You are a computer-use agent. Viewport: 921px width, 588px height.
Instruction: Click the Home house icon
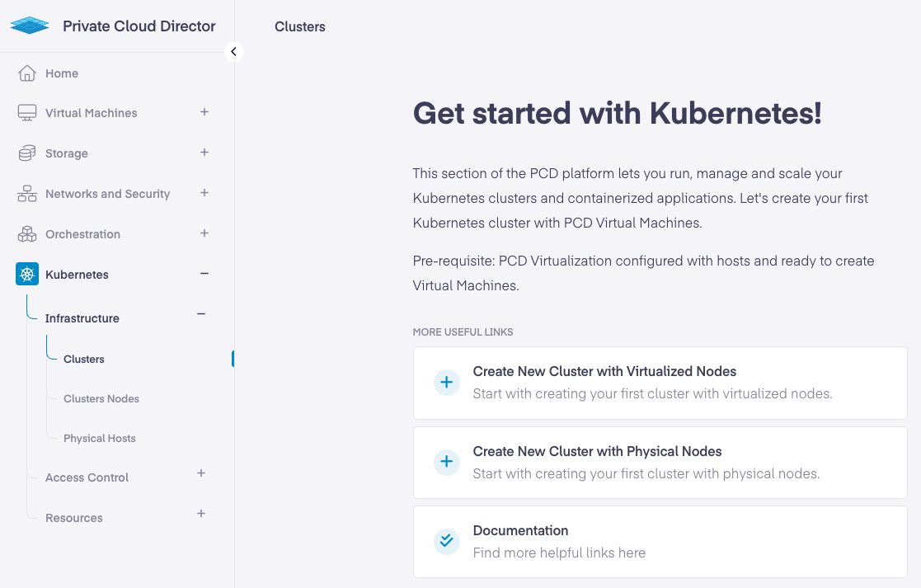point(27,73)
